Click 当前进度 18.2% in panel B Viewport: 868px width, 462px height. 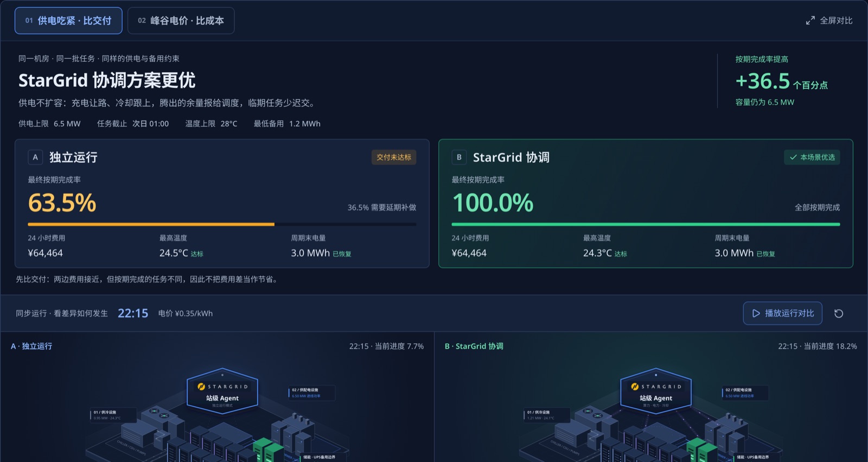tap(830, 346)
